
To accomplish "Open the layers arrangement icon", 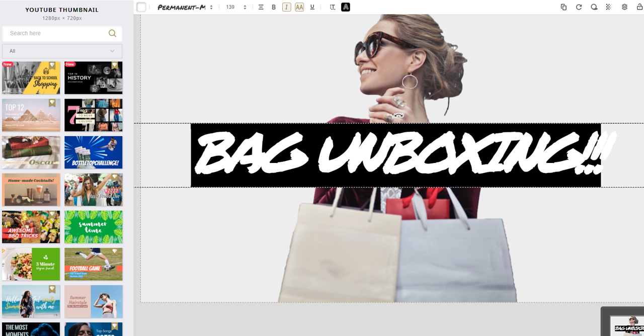I will (624, 7).
